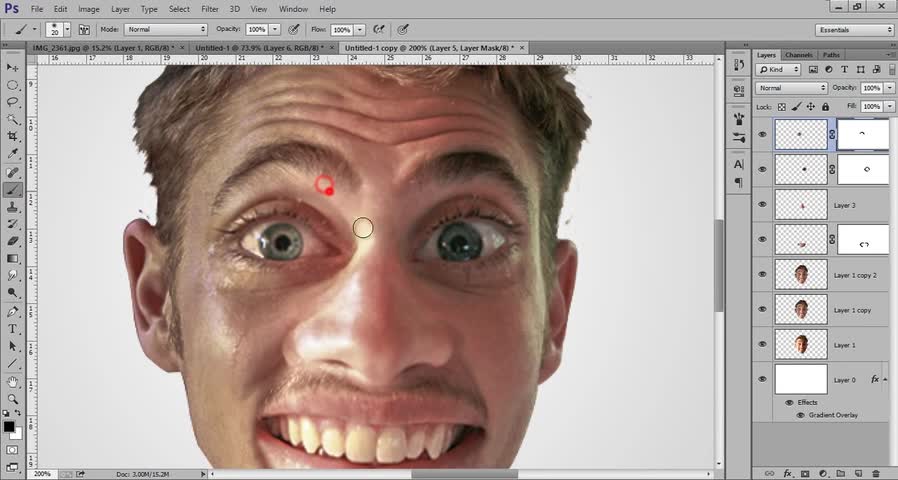Select the Healing Brush tool
Screen dimensions: 898x480
pyautogui.click(x=12, y=172)
